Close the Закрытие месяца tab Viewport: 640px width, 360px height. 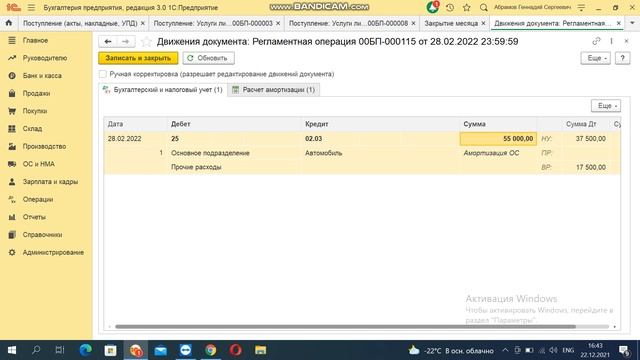(483, 23)
